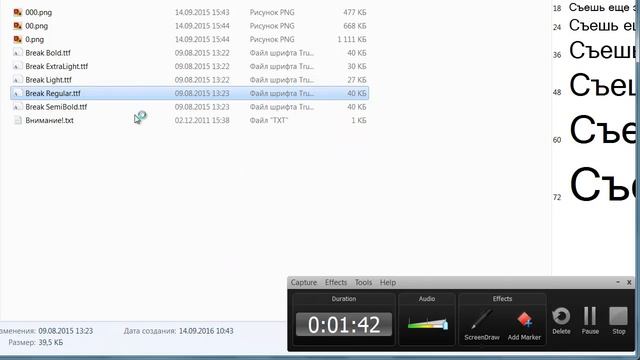Click the 72-point font preview sample

click(602, 184)
